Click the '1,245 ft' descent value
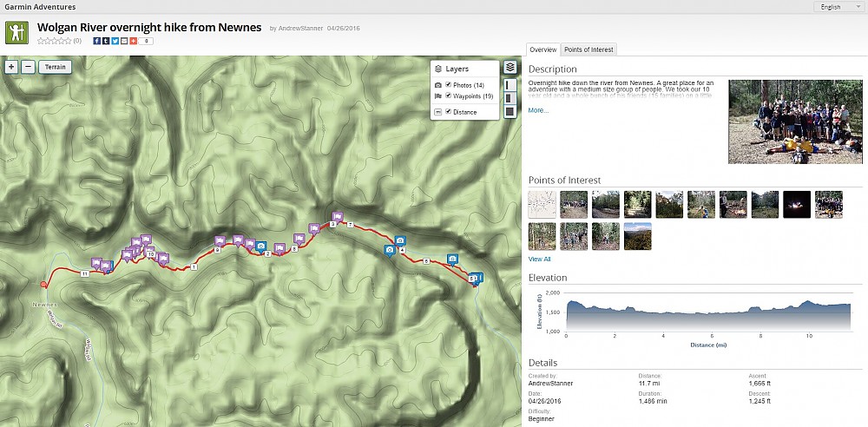868x427 pixels. point(759,401)
